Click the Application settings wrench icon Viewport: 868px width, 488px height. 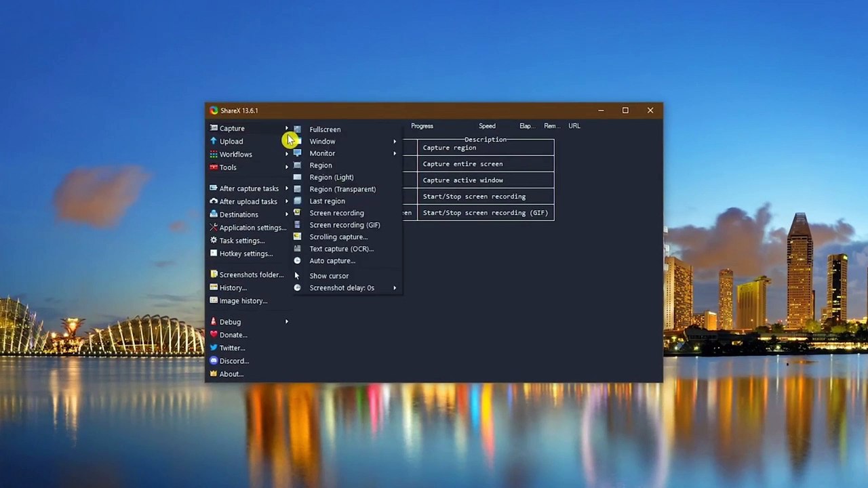(x=214, y=228)
